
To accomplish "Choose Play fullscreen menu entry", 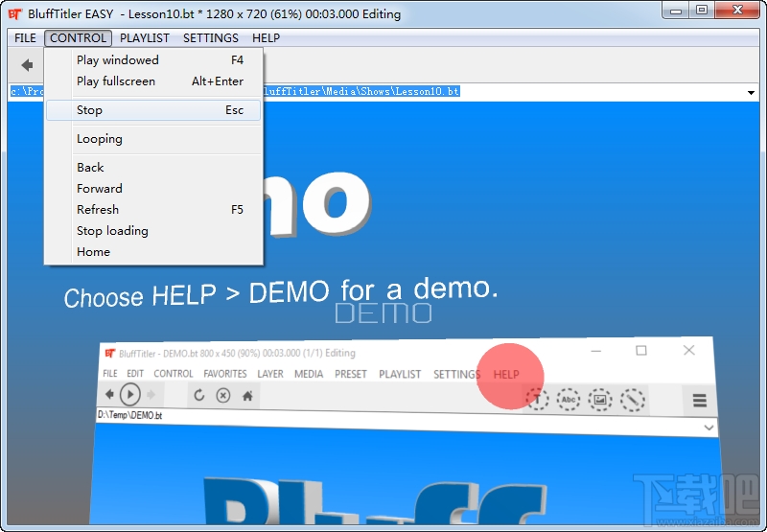I will tap(153, 81).
